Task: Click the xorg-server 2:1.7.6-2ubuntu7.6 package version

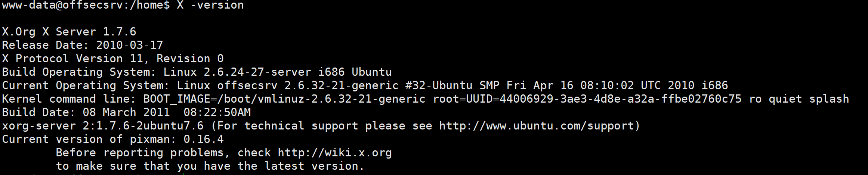Action: pos(143,126)
